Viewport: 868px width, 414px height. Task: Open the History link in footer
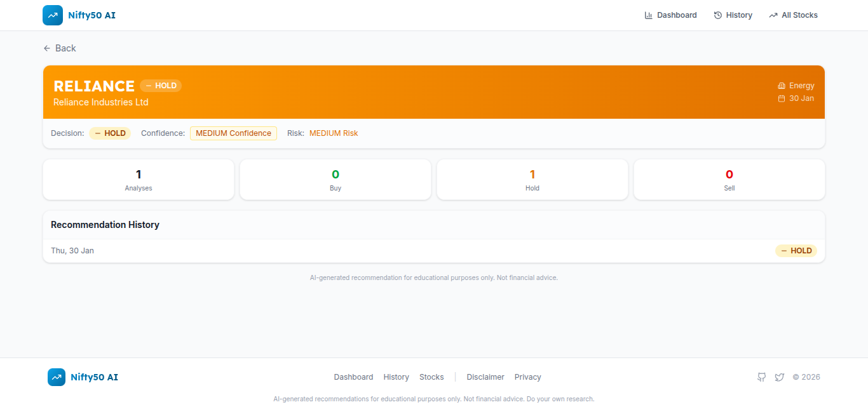click(396, 377)
